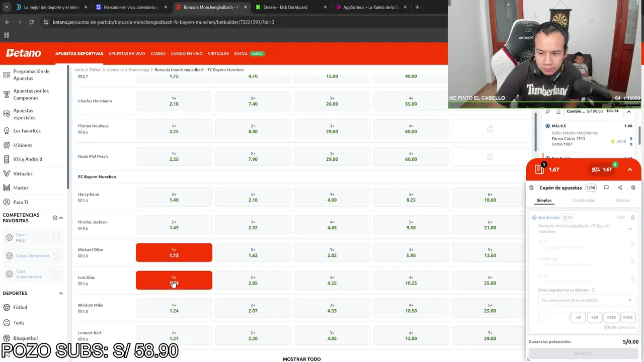The width and height of the screenshot is (644, 362).
Task: Click the Misiones sidebar icon
Action: click(x=7, y=145)
